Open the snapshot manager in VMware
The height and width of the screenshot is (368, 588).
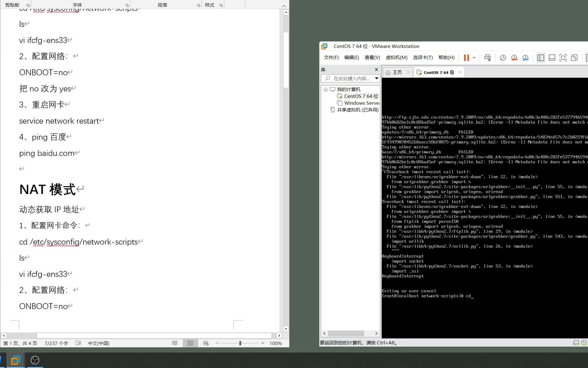click(525, 57)
